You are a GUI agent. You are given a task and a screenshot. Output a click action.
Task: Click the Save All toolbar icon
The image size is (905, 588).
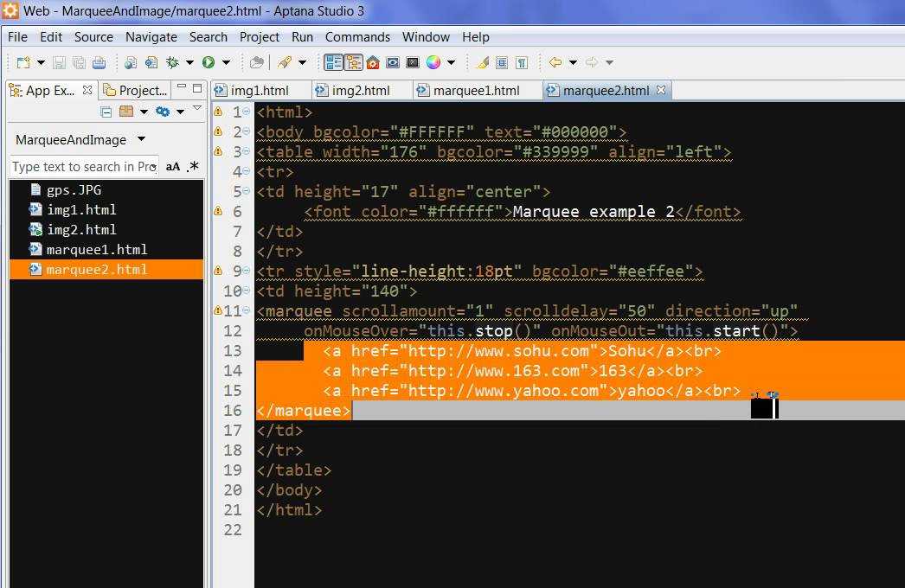point(79,62)
